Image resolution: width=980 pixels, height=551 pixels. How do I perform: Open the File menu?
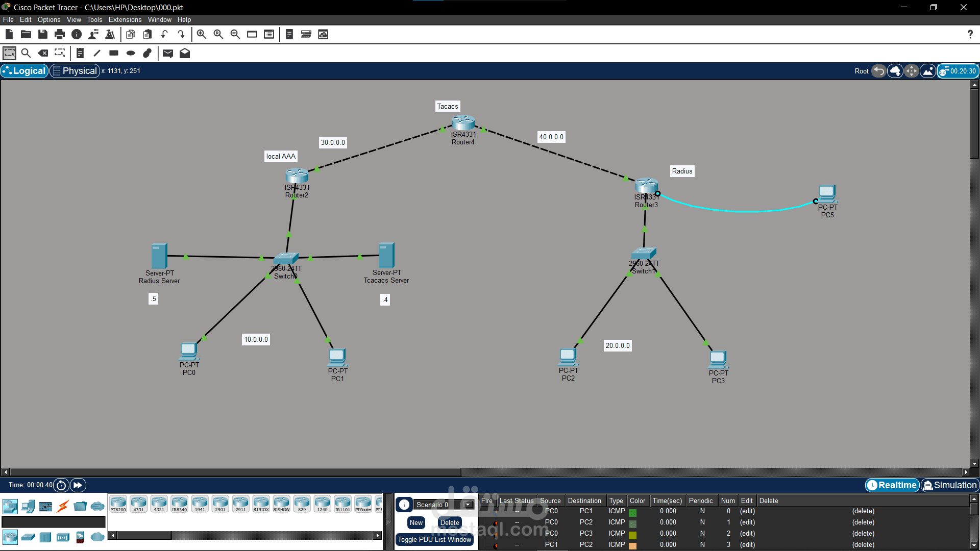(8, 19)
